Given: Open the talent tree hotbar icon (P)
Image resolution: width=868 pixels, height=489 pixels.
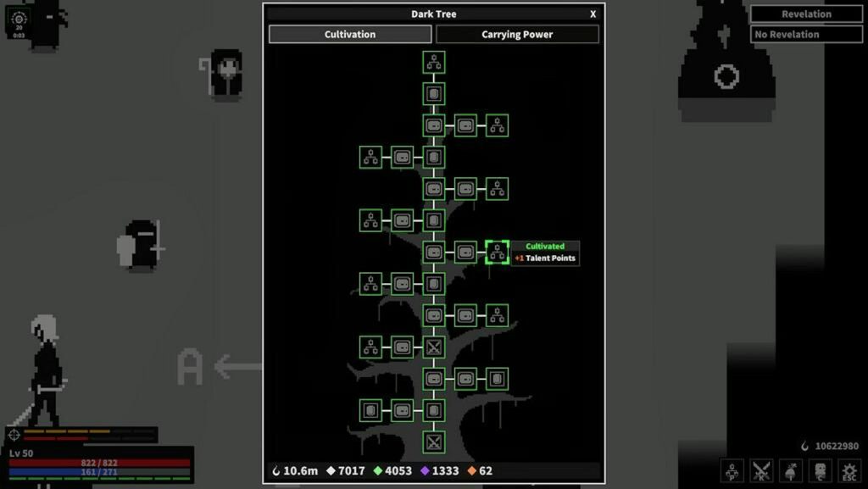Looking at the screenshot, I should (732, 470).
